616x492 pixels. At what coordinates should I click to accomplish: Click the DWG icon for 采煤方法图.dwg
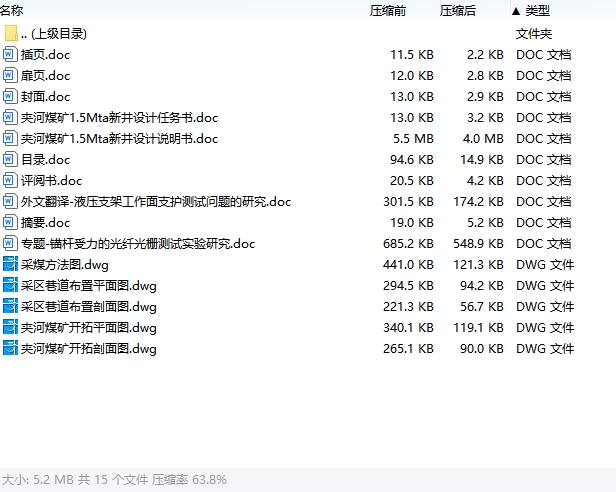coord(10,264)
